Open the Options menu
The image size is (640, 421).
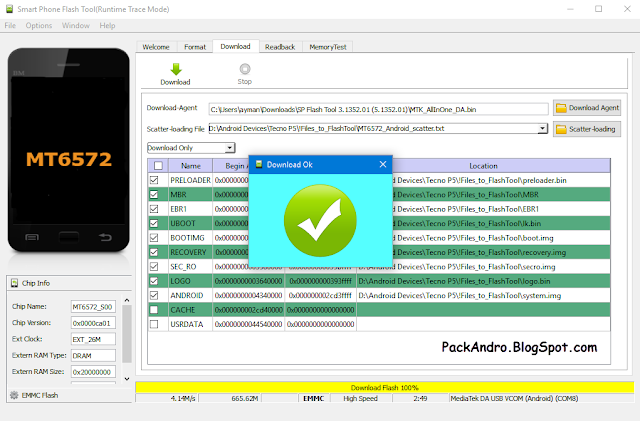click(x=39, y=25)
